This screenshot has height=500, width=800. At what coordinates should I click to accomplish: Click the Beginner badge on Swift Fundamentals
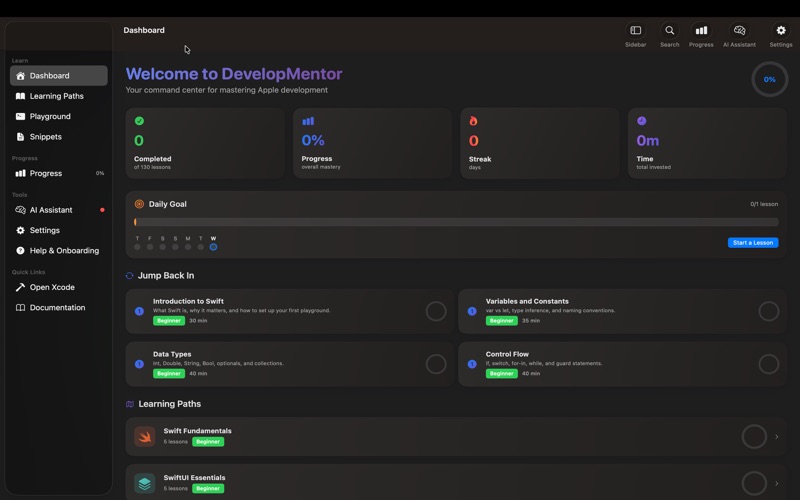(208, 442)
